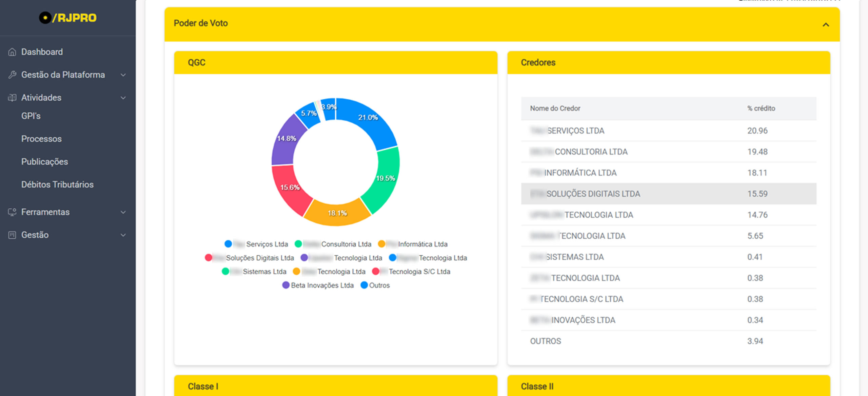Toggle Beta Inovações Ltda legend entry
The width and height of the screenshot is (868, 396).
(x=321, y=285)
